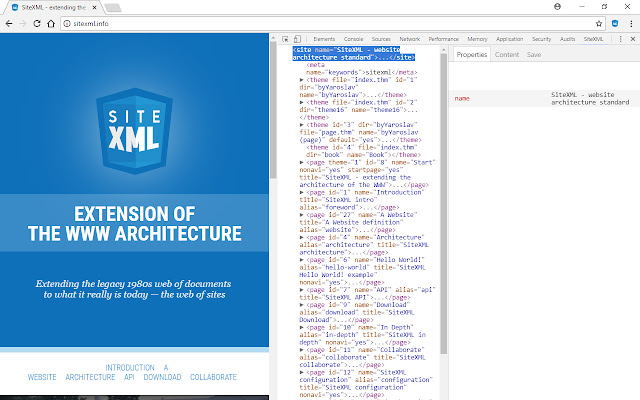Open SiteXML extension icon in toolbar
The width and height of the screenshot is (640, 400).
[615, 24]
